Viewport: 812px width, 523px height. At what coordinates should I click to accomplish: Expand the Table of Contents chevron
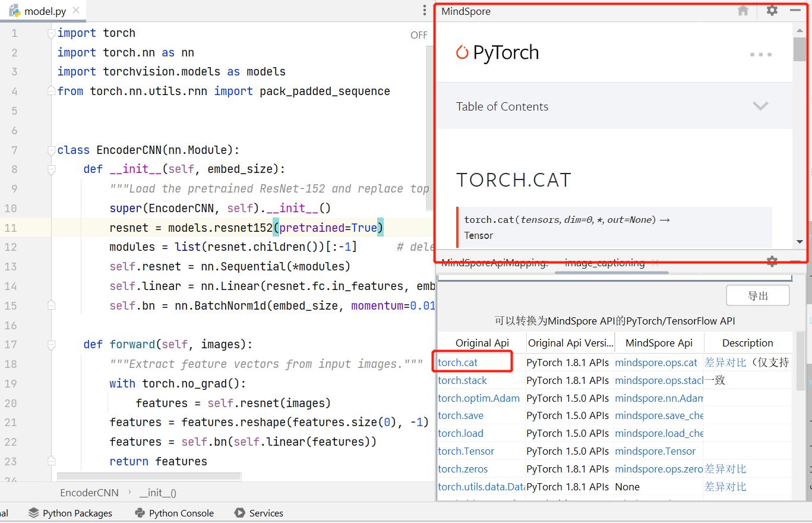[760, 106]
